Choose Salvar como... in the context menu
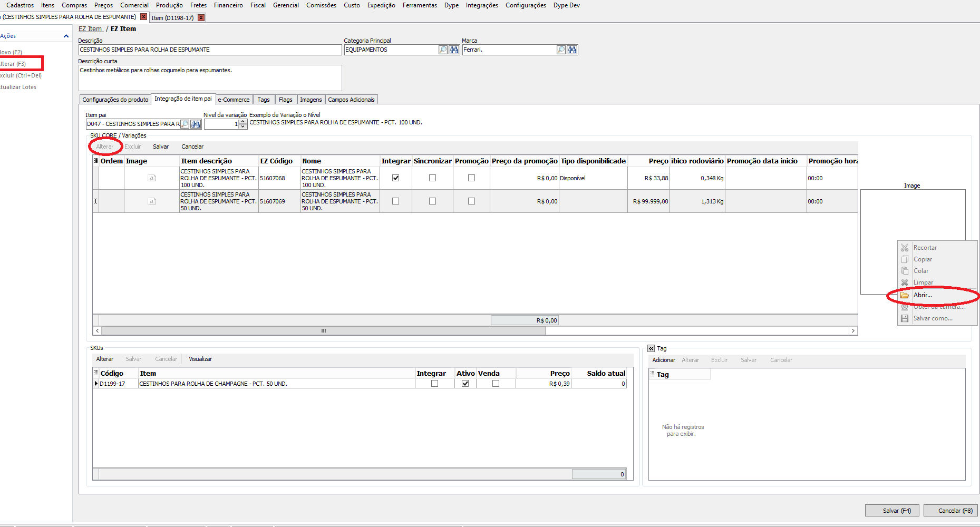 tap(937, 318)
